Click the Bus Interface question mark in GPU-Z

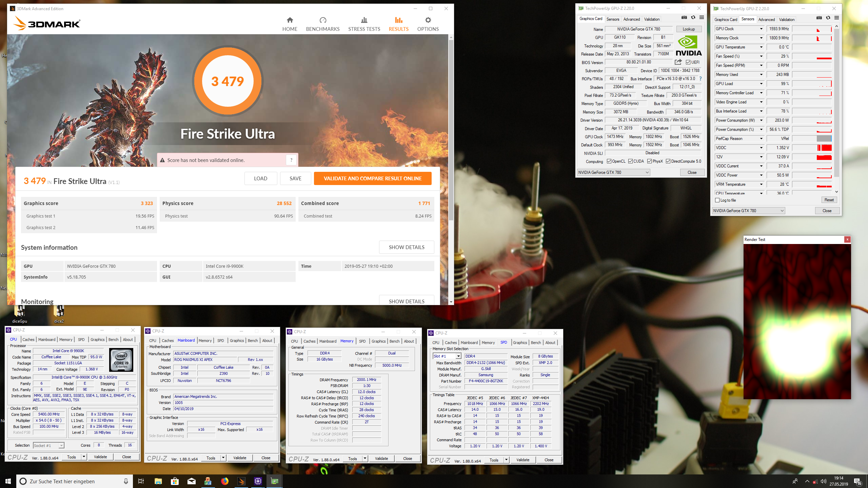pyautogui.click(x=701, y=79)
